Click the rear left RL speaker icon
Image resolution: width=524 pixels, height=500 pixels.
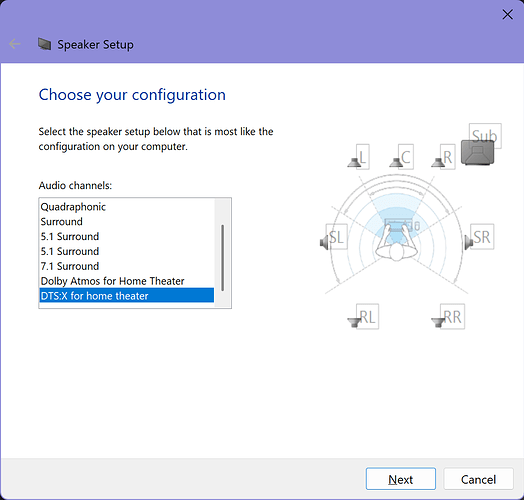(363, 317)
